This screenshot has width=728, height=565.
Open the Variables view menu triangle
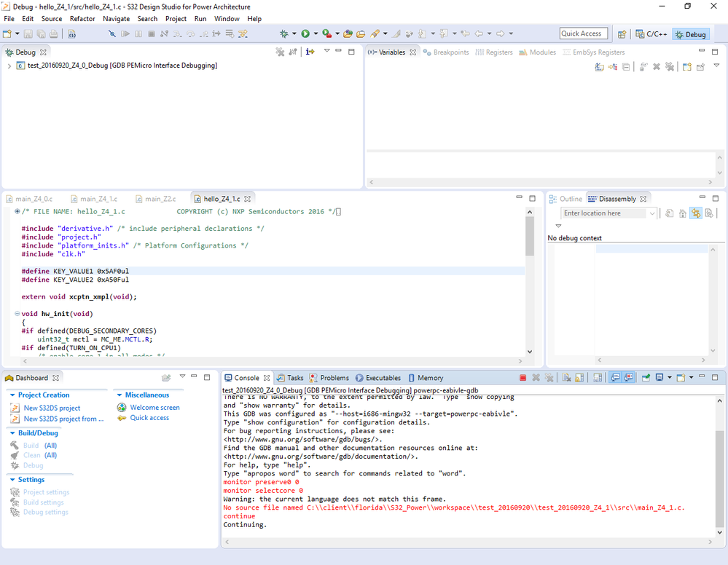tap(716, 66)
